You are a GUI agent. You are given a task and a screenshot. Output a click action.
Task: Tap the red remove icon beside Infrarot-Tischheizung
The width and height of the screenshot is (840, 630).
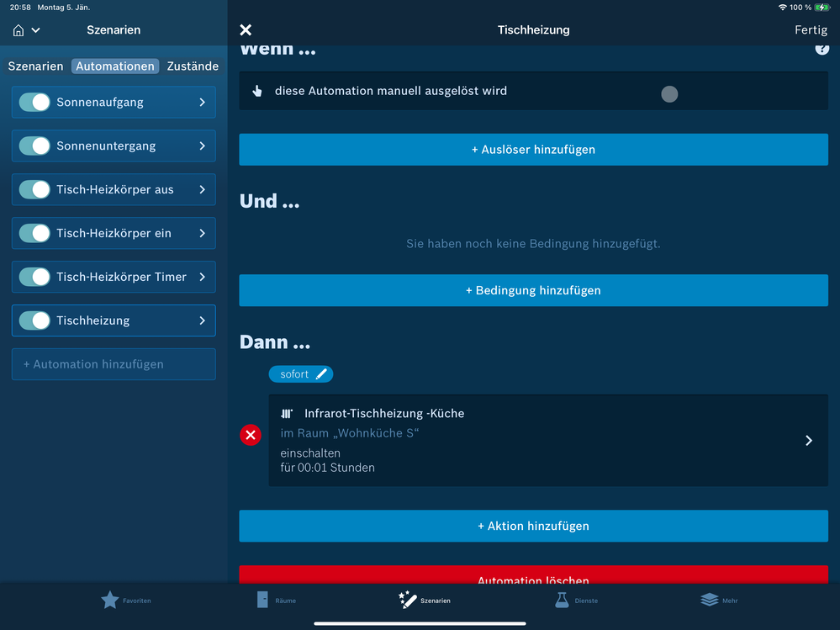tap(251, 435)
